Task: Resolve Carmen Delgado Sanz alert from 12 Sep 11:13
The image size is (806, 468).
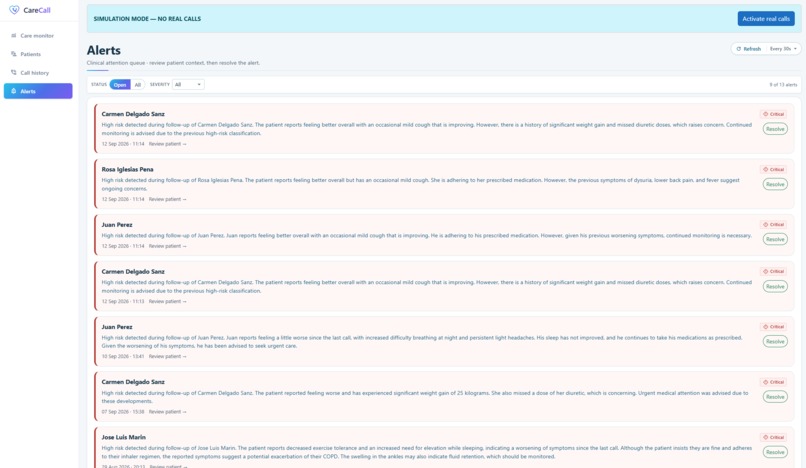Action: 775,286
